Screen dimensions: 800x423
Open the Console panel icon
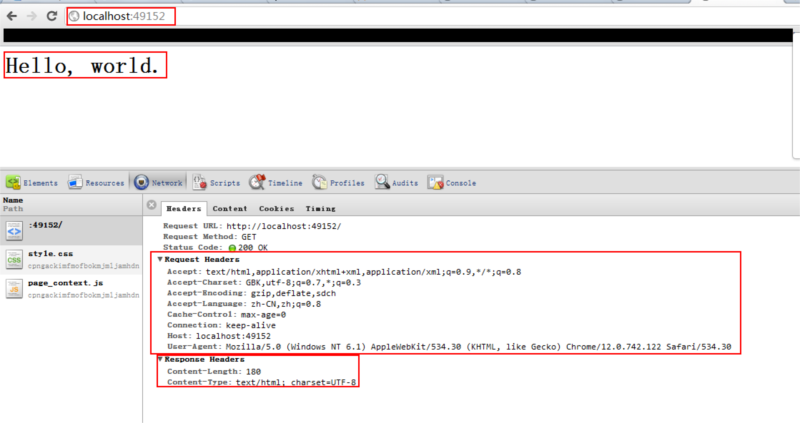tap(435, 183)
